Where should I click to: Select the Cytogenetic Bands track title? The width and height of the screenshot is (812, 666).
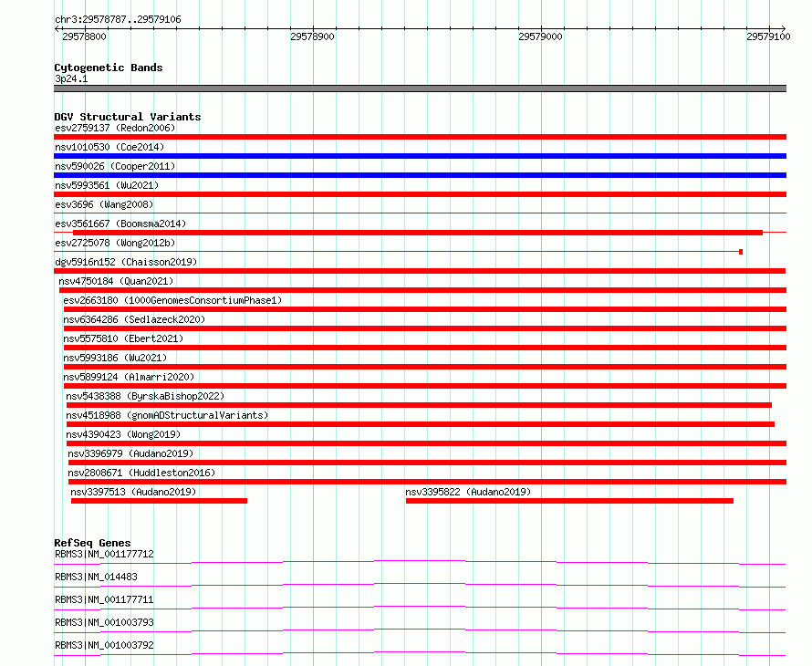click(x=109, y=68)
